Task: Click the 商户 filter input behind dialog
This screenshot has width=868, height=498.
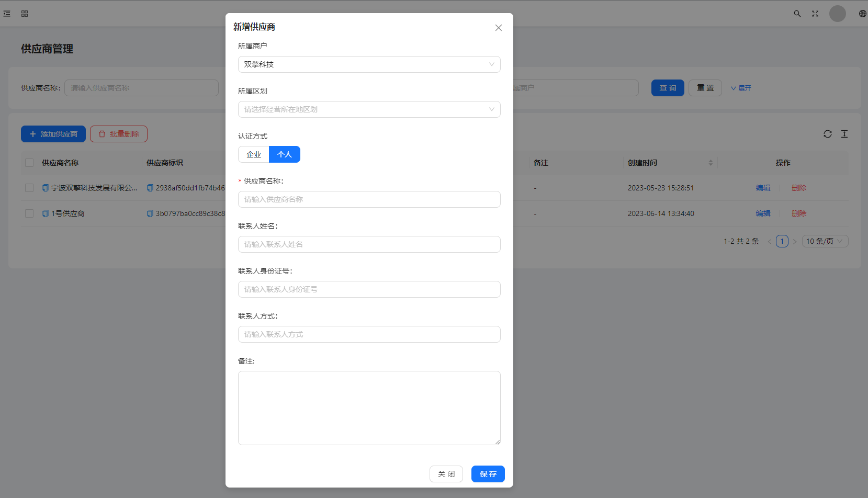Action: 576,88
